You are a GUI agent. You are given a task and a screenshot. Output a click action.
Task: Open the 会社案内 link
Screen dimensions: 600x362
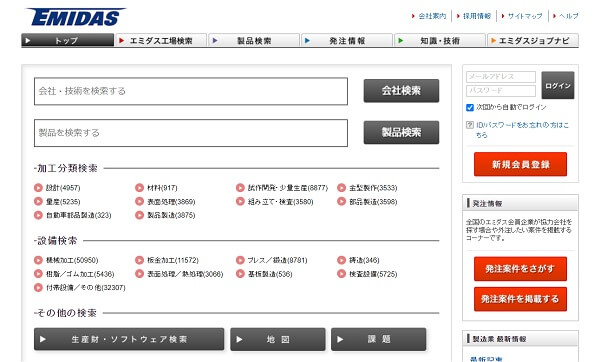432,16
